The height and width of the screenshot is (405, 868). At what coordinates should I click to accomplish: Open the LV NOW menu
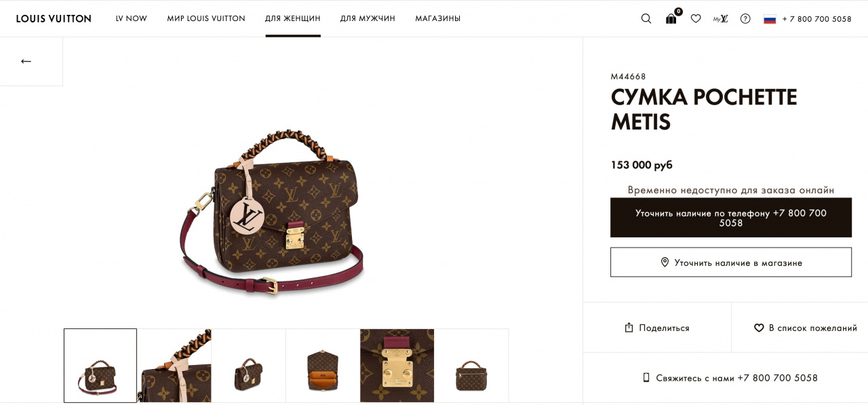pyautogui.click(x=132, y=18)
